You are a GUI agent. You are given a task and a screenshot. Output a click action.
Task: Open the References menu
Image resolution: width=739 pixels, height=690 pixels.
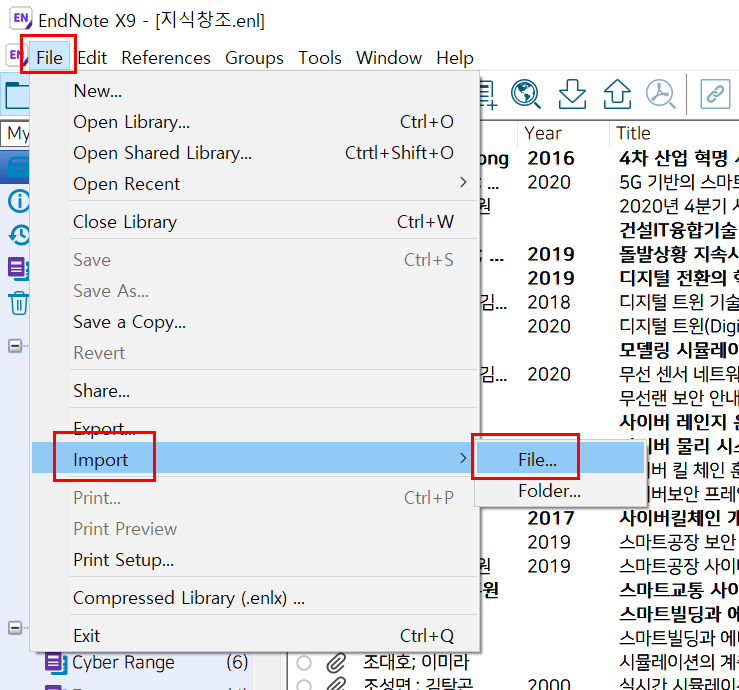click(x=166, y=58)
